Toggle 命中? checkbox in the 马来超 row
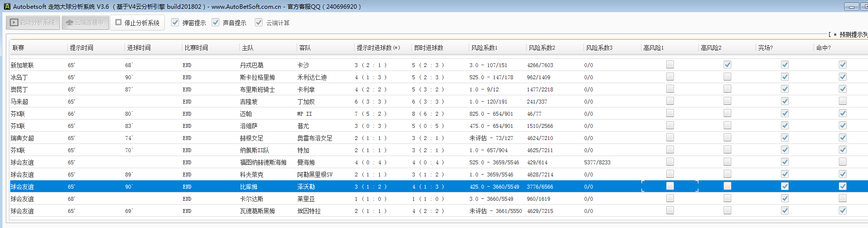This screenshot has width=868, height=228. coord(843,101)
